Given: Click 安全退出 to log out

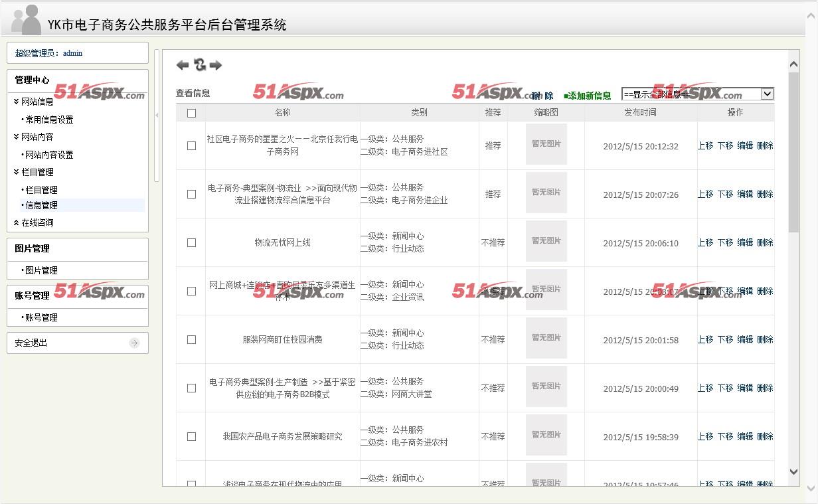Looking at the screenshot, I should 31,343.
